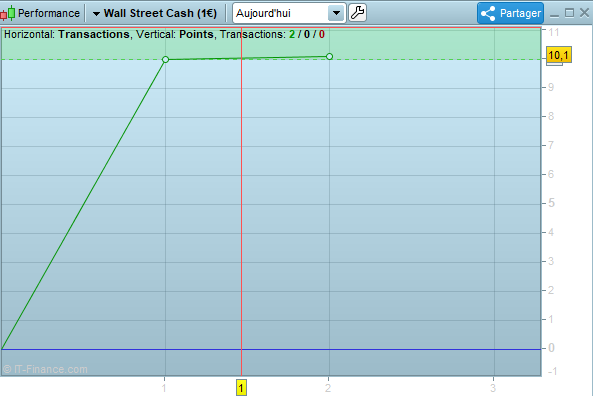Image resolution: width=593 pixels, height=396 pixels.
Task: Click the Points vertical axis label
Action: [x=196, y=34]
